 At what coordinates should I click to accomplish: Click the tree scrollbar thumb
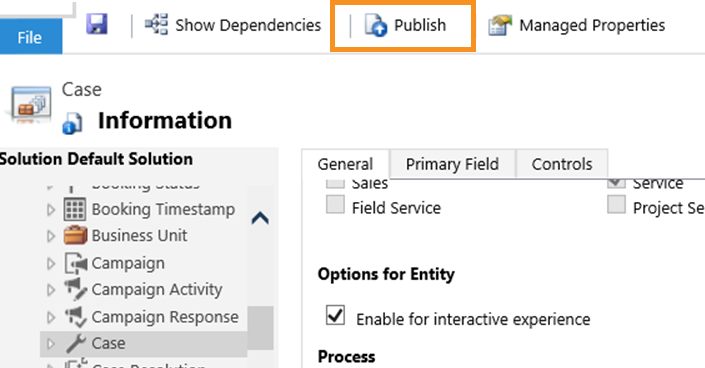click(x=260, y=328)
